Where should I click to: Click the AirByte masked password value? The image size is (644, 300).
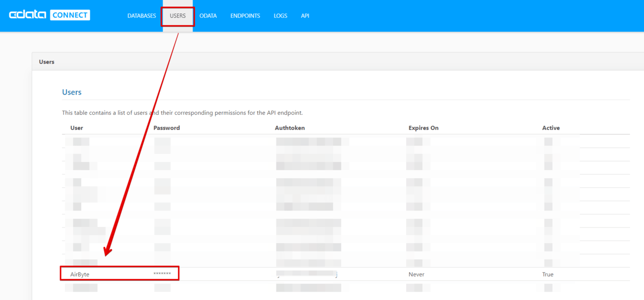click(162, 274)
